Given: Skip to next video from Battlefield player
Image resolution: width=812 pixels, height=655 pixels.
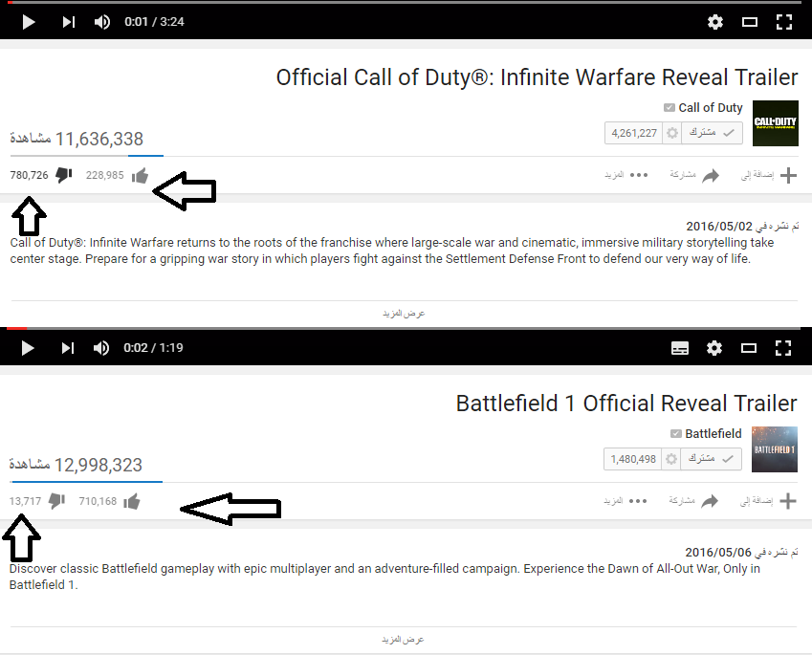Looking at the screenshot, I should [68, 348].
